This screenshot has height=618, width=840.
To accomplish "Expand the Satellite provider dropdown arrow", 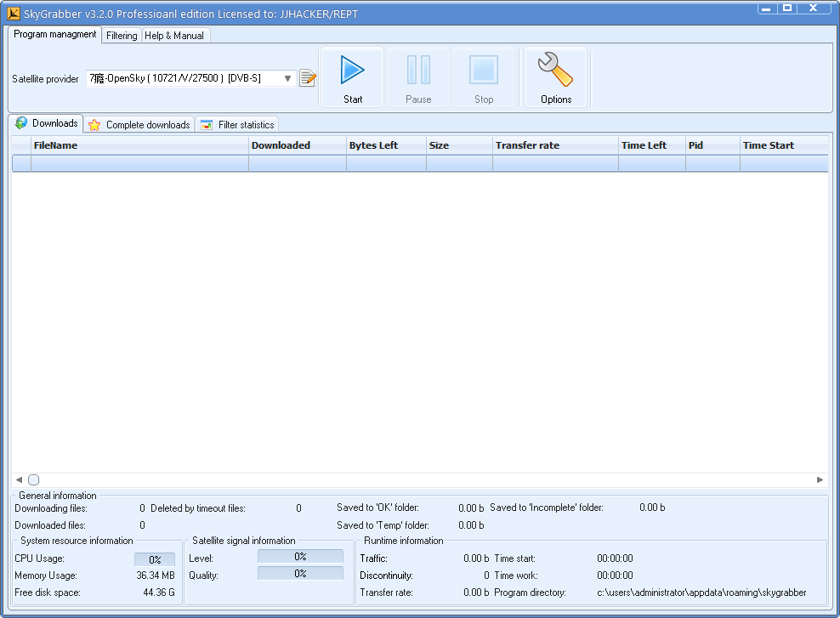I will click(x=287, y=79).
